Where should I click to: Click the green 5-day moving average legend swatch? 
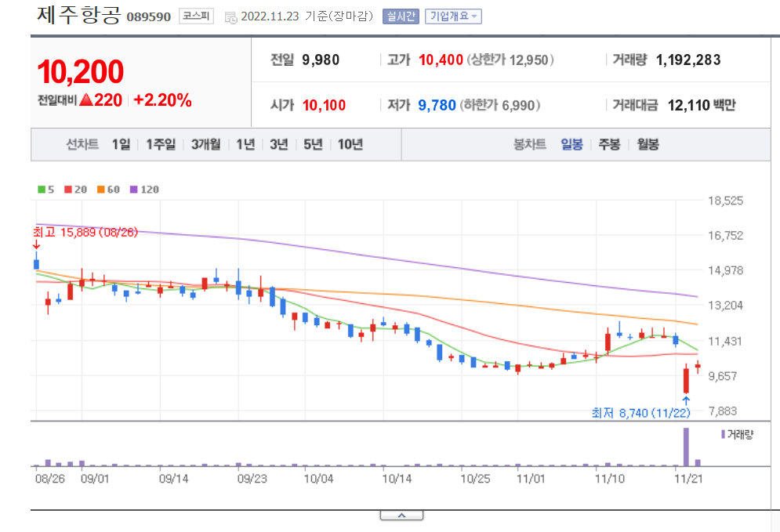click(x=42, y=190)
